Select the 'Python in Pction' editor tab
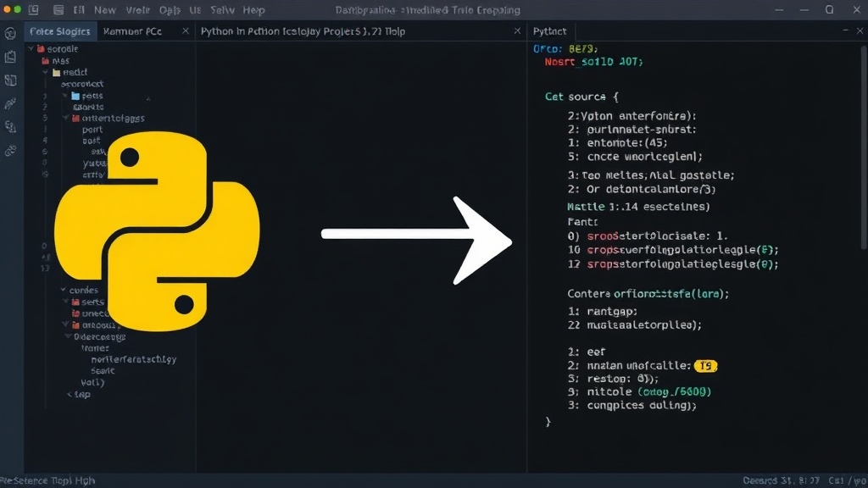 point(303,31)
